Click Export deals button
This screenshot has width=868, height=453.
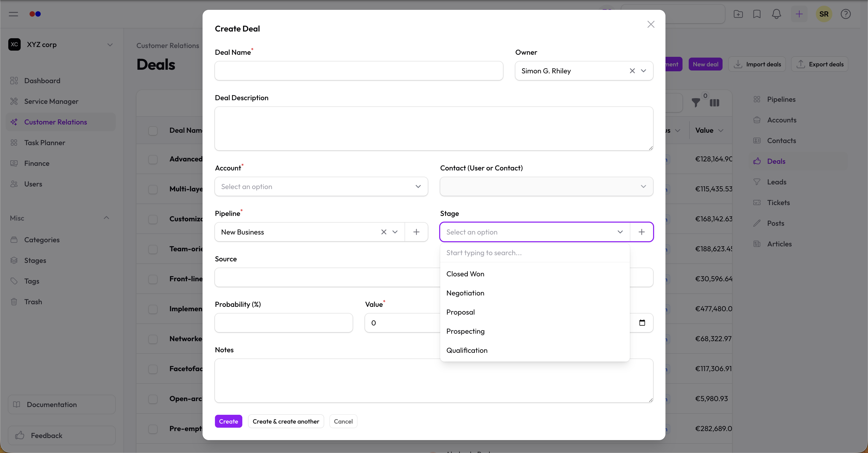click(819, 64)
